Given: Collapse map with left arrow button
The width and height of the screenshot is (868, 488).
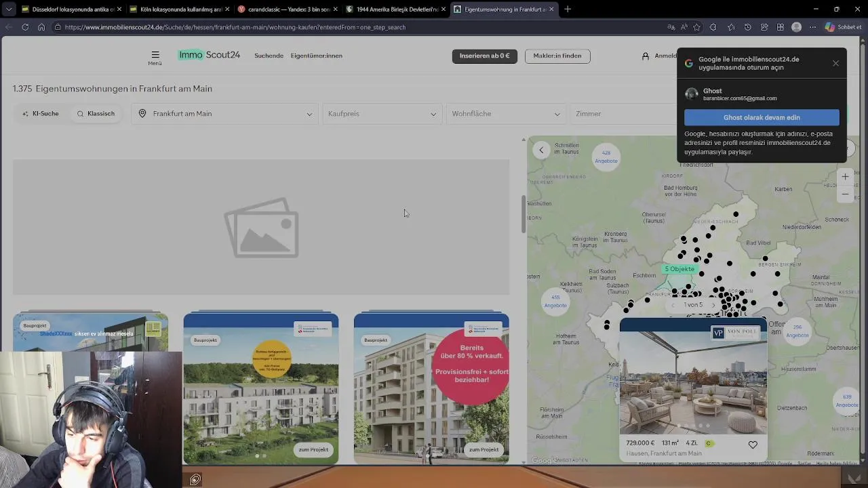Looking at the screenshot, I should 541,150.
